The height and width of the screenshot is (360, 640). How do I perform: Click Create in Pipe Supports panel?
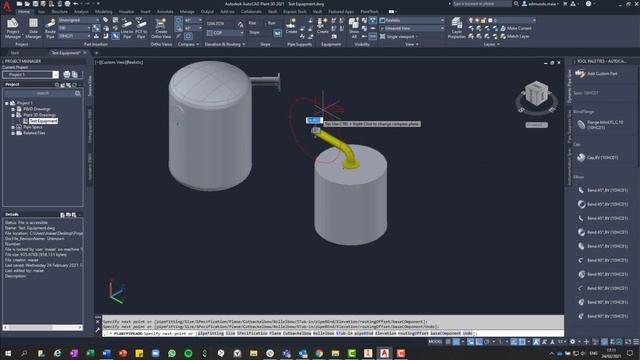291,26
